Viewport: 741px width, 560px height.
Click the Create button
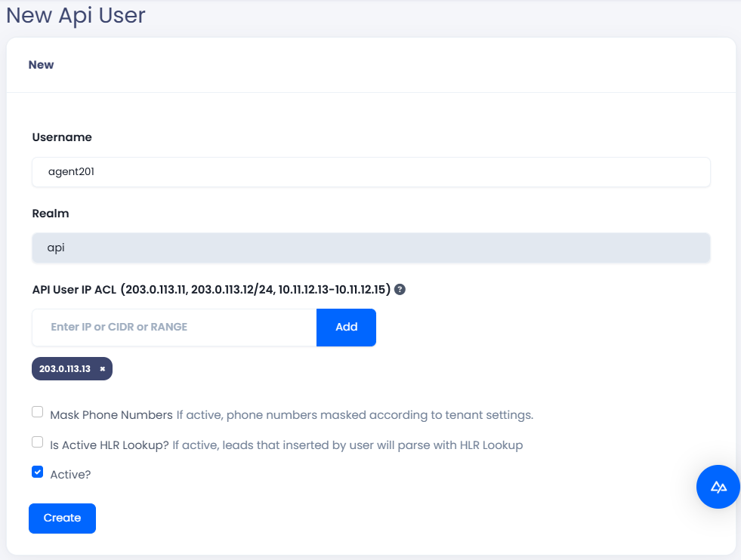tap(63, 518)
